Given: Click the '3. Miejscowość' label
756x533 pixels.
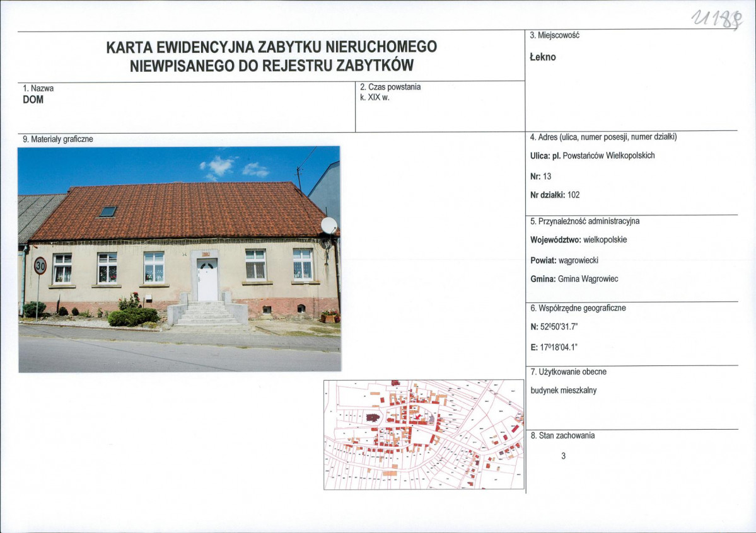Looking at the screenshot, I should [554, 35].
